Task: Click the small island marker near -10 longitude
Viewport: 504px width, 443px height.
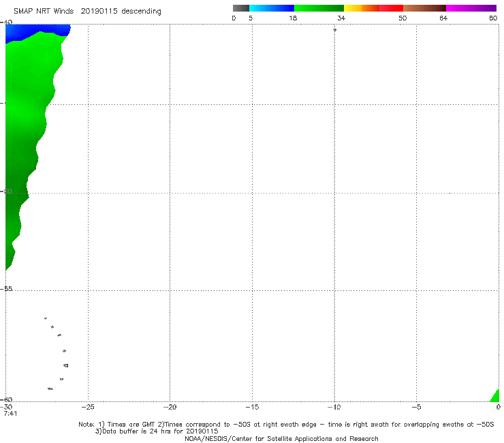Action: (334, 30)
